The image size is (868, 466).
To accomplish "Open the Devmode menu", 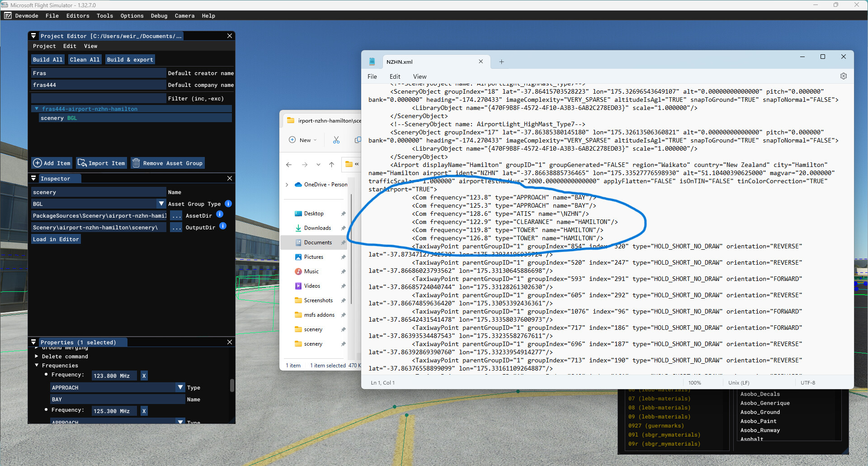I will pos(27,15).
